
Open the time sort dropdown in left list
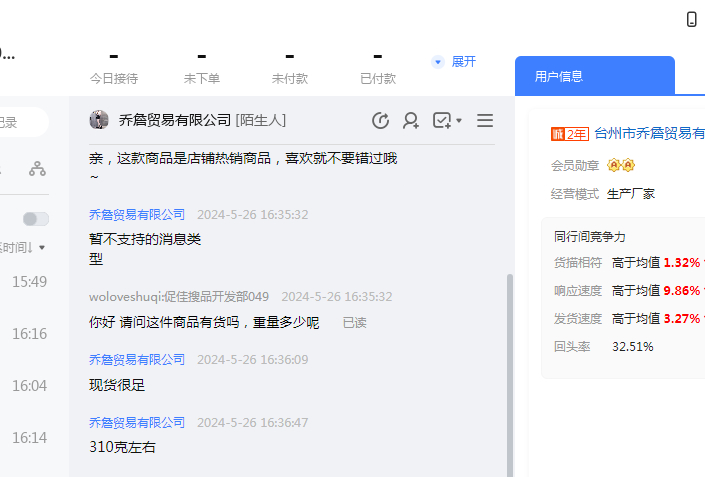tap(24, 247)
